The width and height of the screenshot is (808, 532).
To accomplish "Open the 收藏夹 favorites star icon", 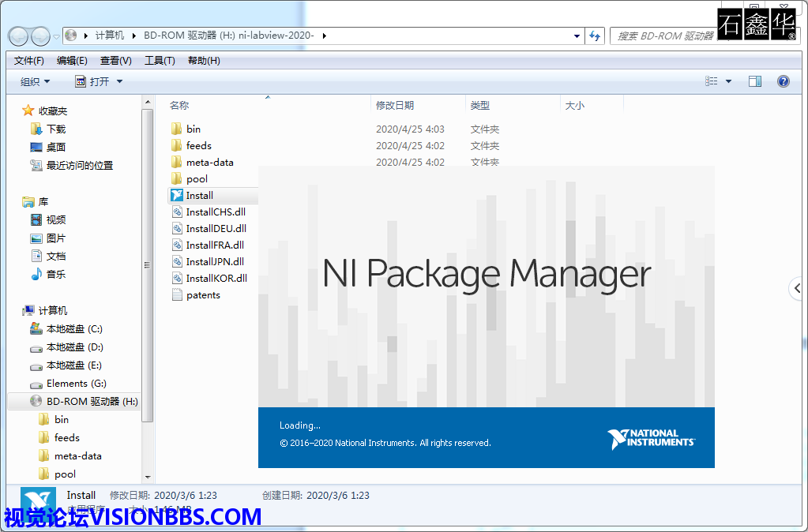I will (28, 111).
